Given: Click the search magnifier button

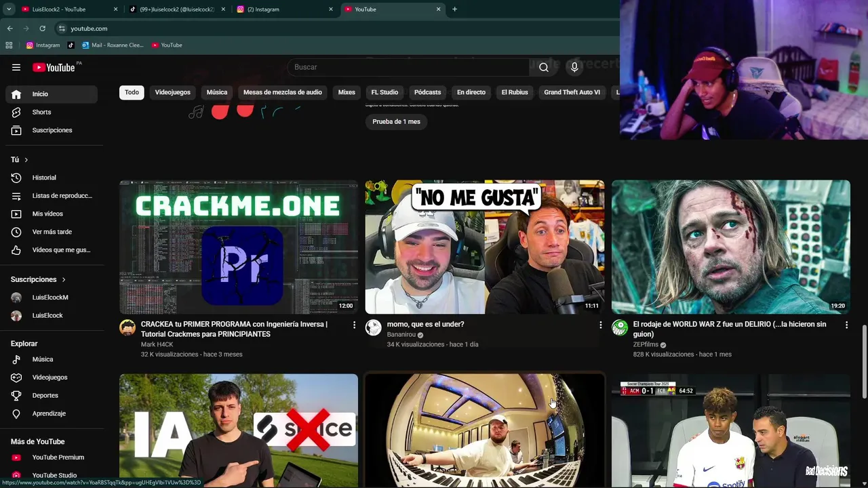Looking at the screenshot, I should tap(544, 67).
